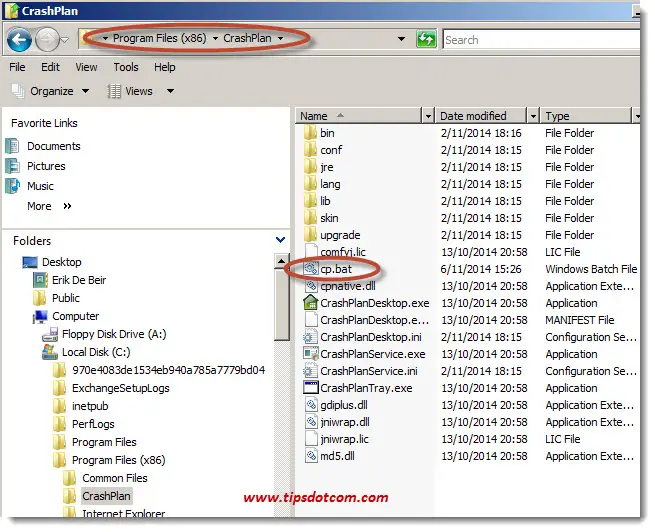Select CrashPlanService.ini gear icon
The image size is (655, 532).
click(310, 371)
